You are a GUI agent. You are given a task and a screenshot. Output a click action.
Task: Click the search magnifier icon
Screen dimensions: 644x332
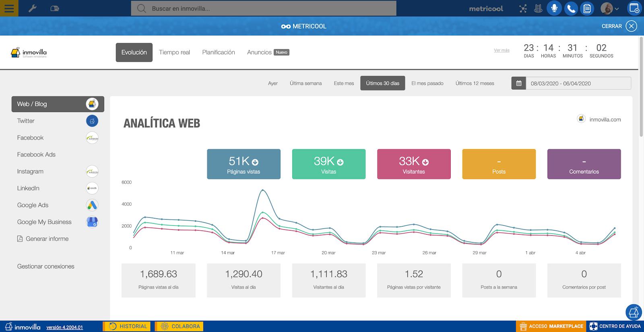(x=141, y=8)
